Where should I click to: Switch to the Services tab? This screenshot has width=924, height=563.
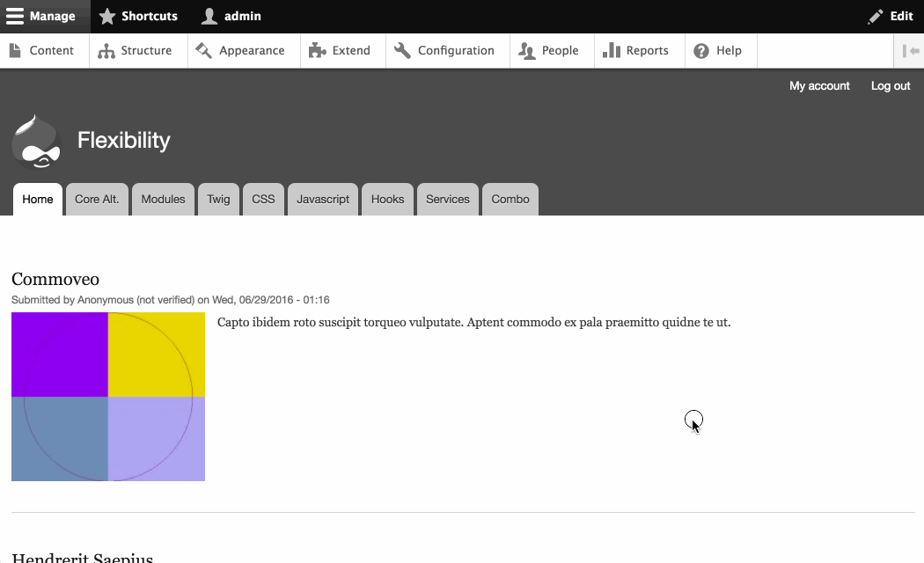pos(448,199)
